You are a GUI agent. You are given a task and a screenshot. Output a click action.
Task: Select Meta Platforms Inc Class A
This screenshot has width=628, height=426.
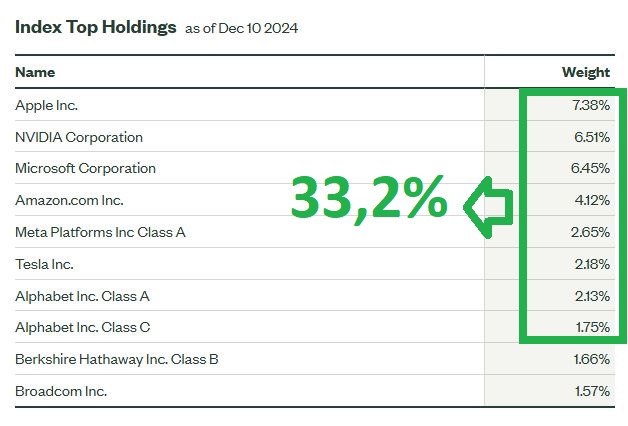[101, 232]
